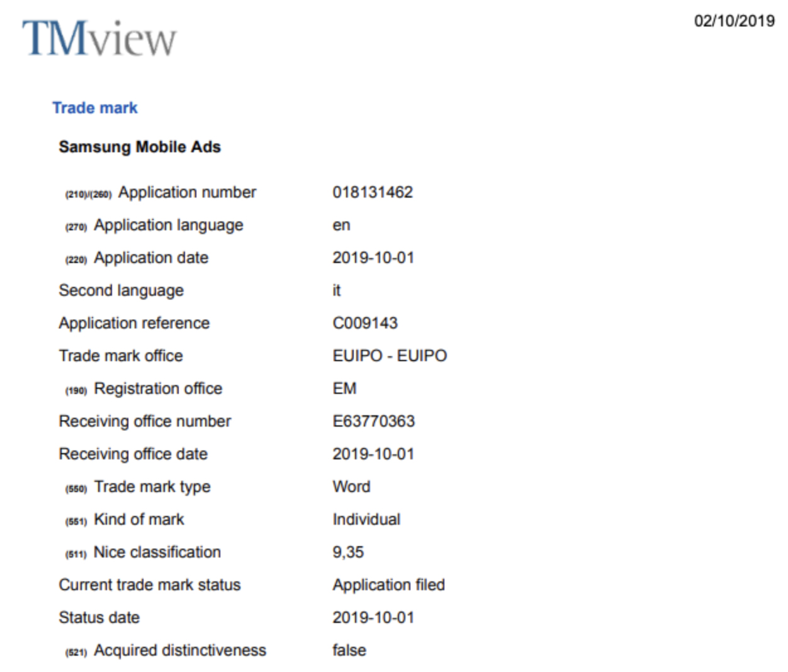This screenshot has height=672, width=788.
Task: Click the Trade mark type value Word
Action: [351, 486]
